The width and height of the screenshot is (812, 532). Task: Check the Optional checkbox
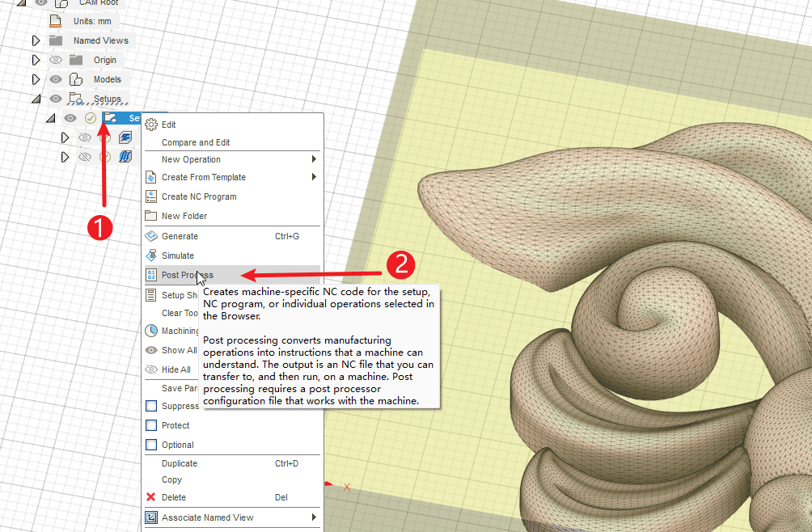[x=151, y=445]
